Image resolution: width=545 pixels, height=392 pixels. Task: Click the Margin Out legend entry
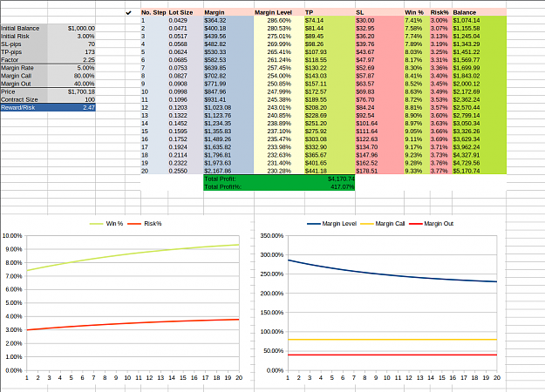432,224
